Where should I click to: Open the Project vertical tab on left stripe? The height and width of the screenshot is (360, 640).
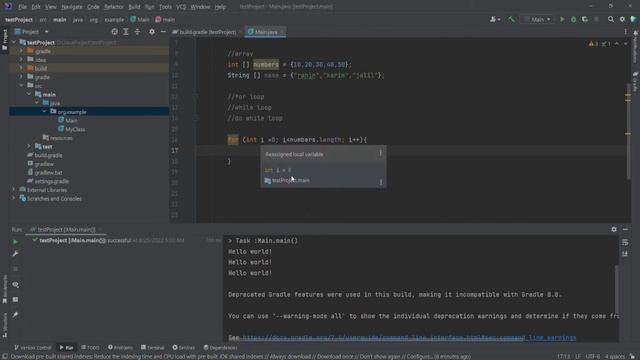pos(4,40)
